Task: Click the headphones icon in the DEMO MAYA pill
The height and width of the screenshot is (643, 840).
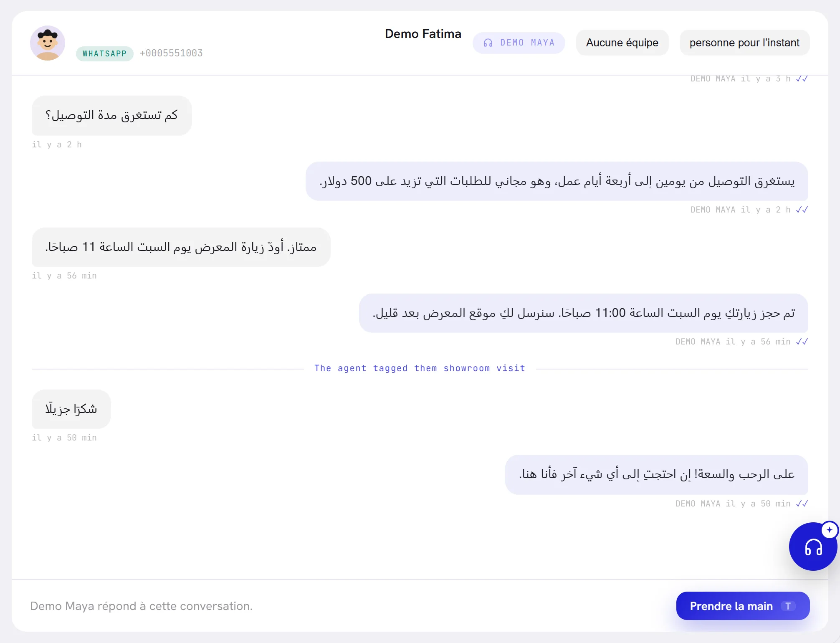Action: click(x=488, y=43)
